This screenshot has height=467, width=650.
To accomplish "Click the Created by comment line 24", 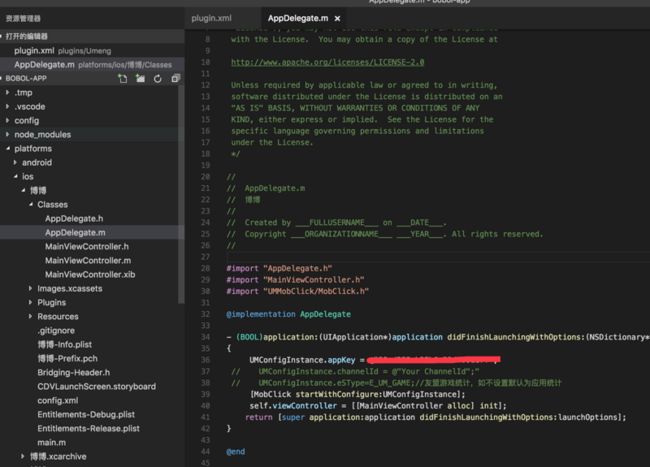I will pyautogui.click(x=337, y=223).
